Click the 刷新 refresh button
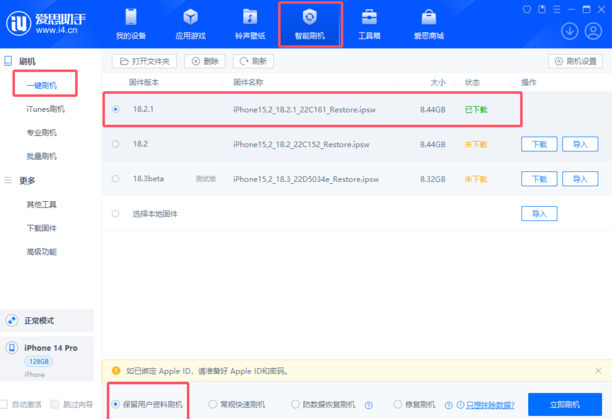This screenshot has width=612, height=419. point(253,61)
